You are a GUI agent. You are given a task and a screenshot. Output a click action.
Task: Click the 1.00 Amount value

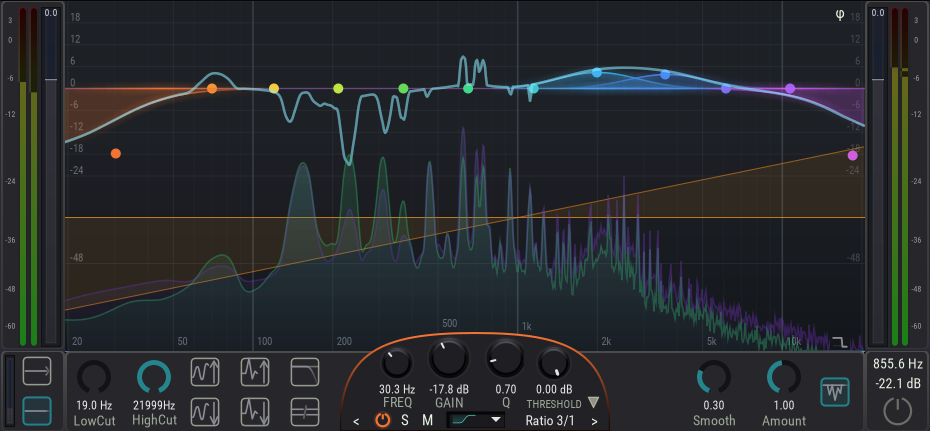pyautogui.click(x=784, y=406)
